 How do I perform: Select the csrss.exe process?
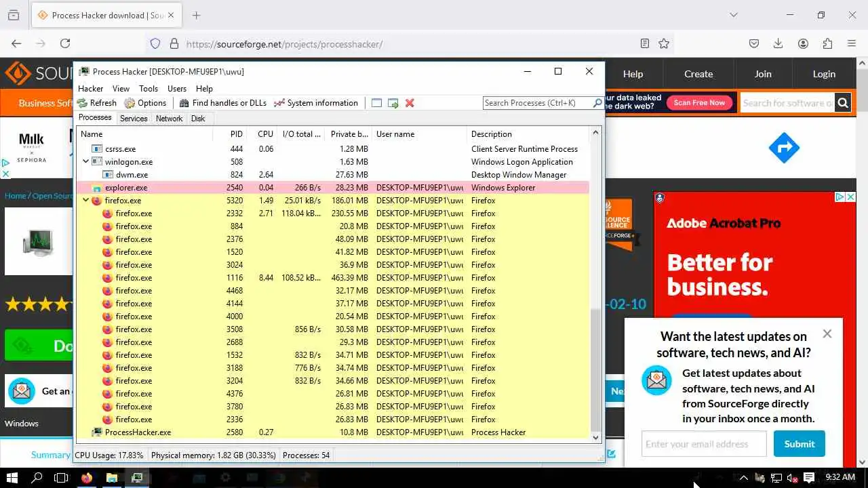tap(333, 149)
